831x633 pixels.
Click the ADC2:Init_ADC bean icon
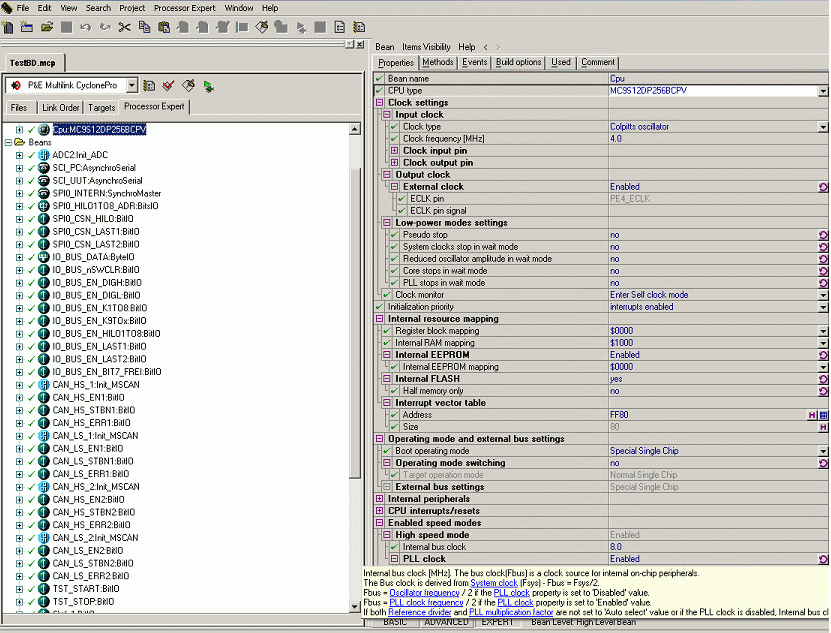click(x=44, y=155)
